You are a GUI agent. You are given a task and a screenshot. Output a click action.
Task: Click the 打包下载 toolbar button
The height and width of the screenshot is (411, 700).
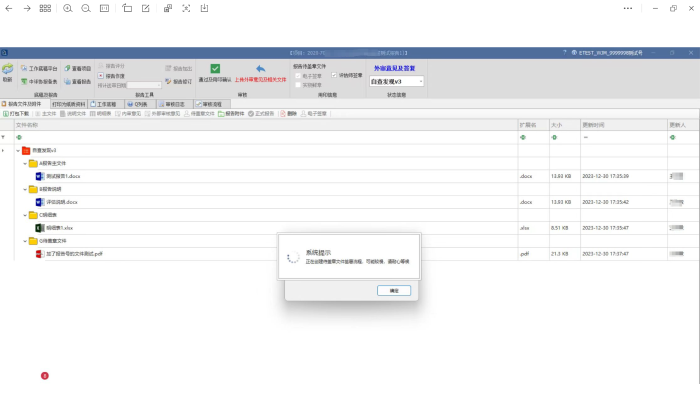(x=16, y=114)
